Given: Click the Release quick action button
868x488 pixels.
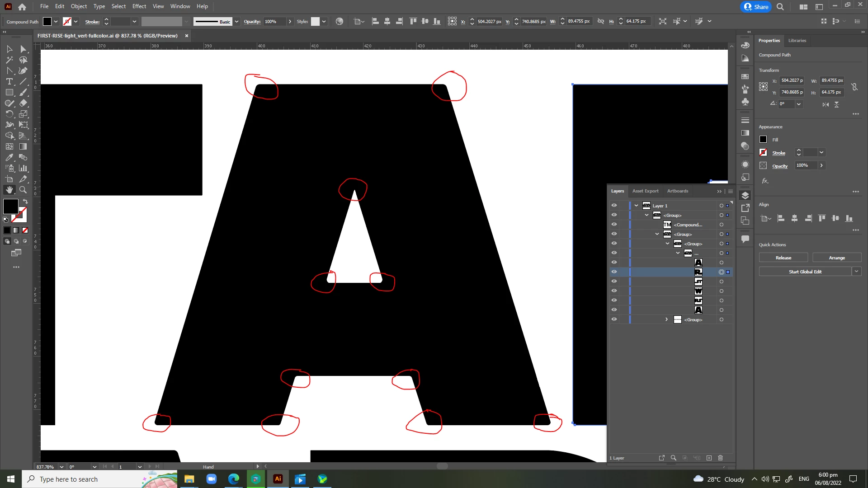Looking at the screenshot, I should coord(783,258).
